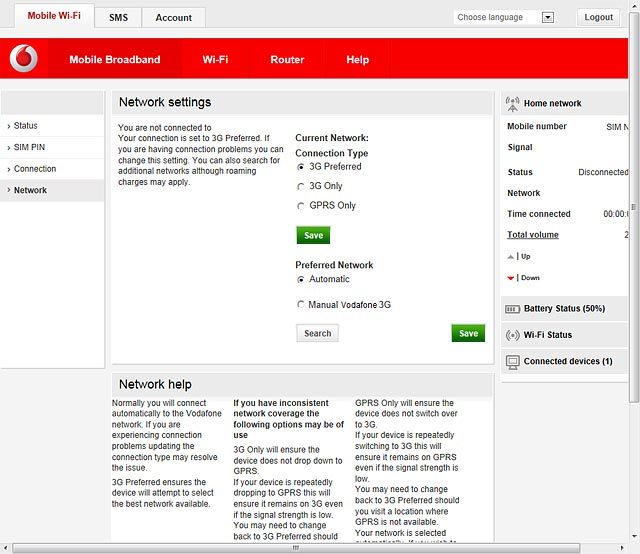The image size is (640, 554).
Task: Switch to the Mobile Wi-Fi tab
Action: [x=54, y=16]
